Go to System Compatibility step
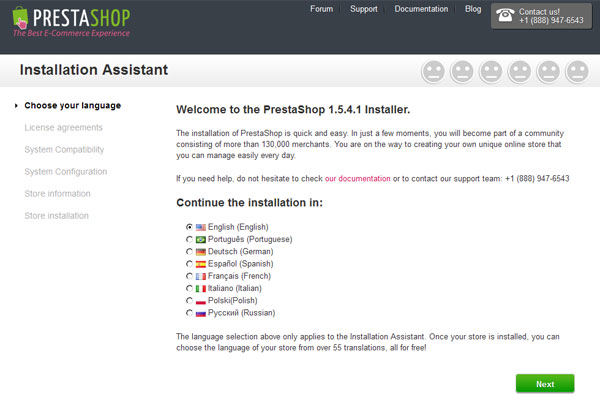This screenshot has width=600, height=400. pos(64,150)
